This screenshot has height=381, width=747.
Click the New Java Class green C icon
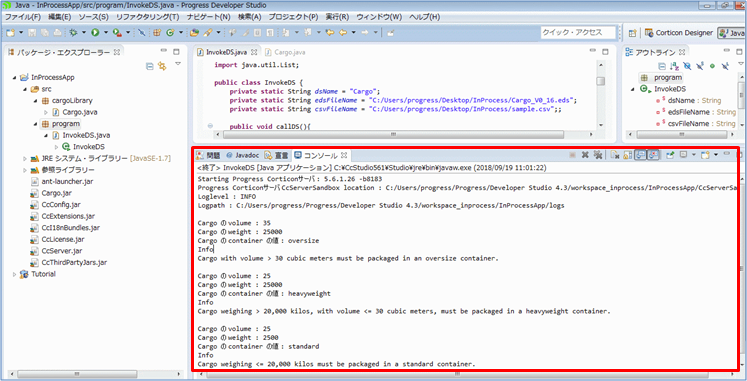170,32
